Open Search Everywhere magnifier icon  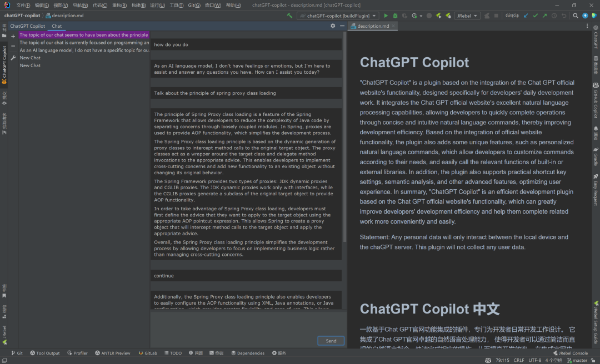(575, 16)
